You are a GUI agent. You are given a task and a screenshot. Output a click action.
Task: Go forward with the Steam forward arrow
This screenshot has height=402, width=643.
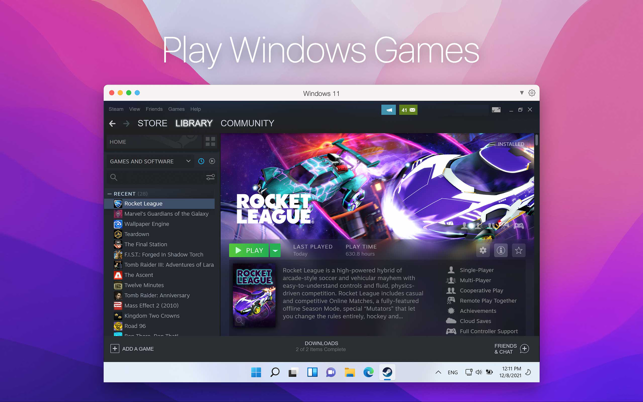[126, 123]
